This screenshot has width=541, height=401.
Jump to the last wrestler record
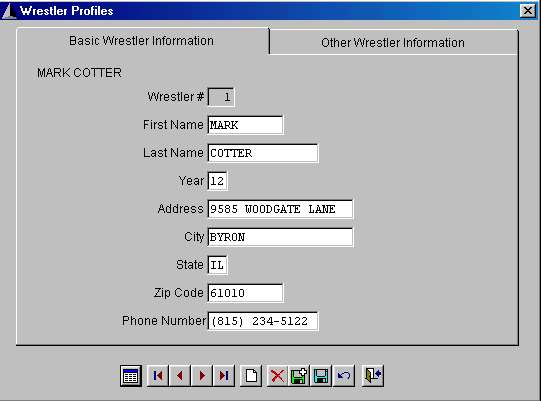tap(224, 375)
